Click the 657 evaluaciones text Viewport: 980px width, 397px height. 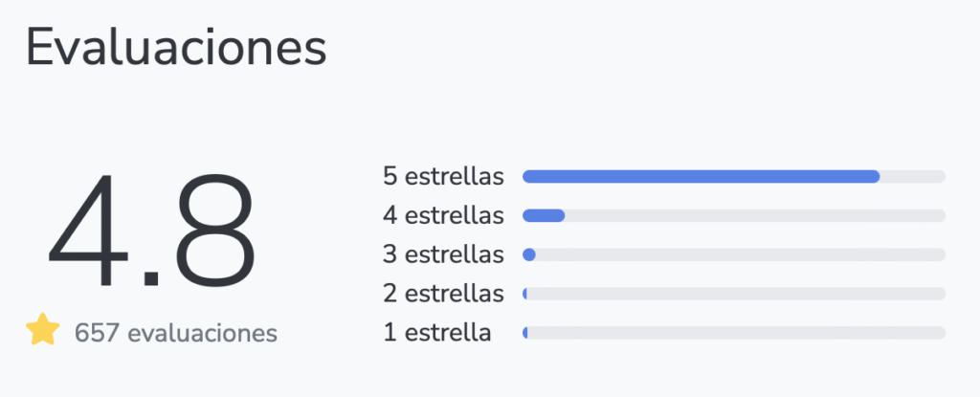coord(176,333)
